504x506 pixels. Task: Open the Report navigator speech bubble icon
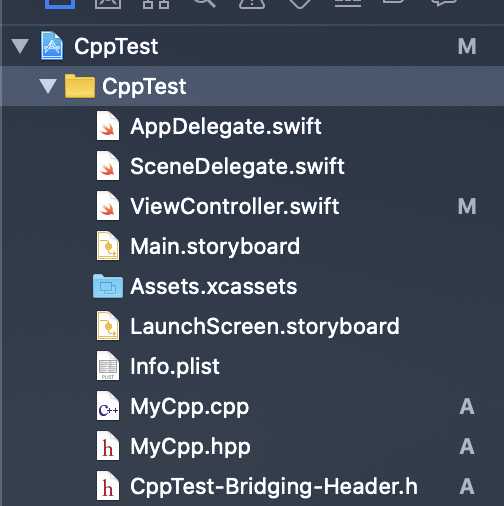444,3
